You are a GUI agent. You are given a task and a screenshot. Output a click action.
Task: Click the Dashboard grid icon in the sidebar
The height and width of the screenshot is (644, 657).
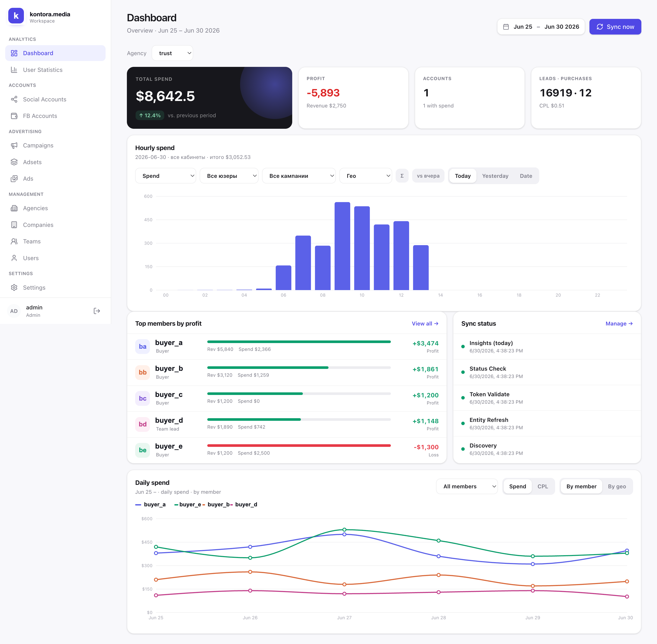point(14,53)
